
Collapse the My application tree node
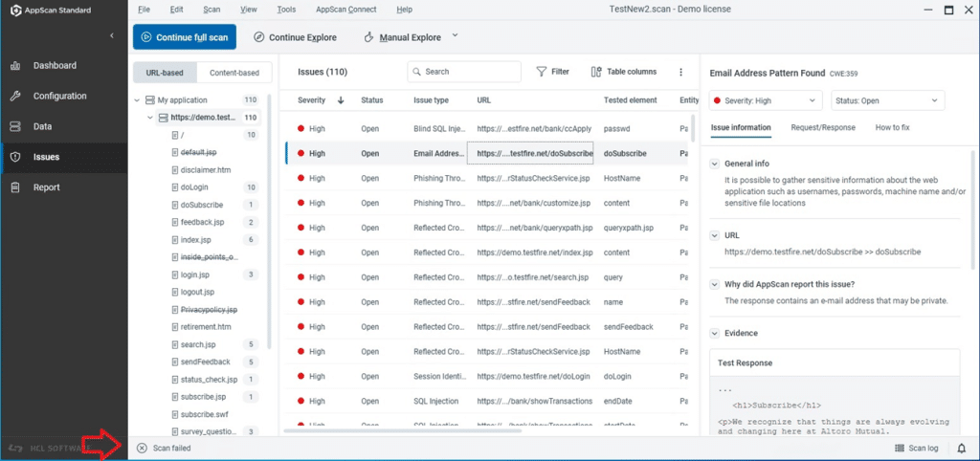(137, 99)
